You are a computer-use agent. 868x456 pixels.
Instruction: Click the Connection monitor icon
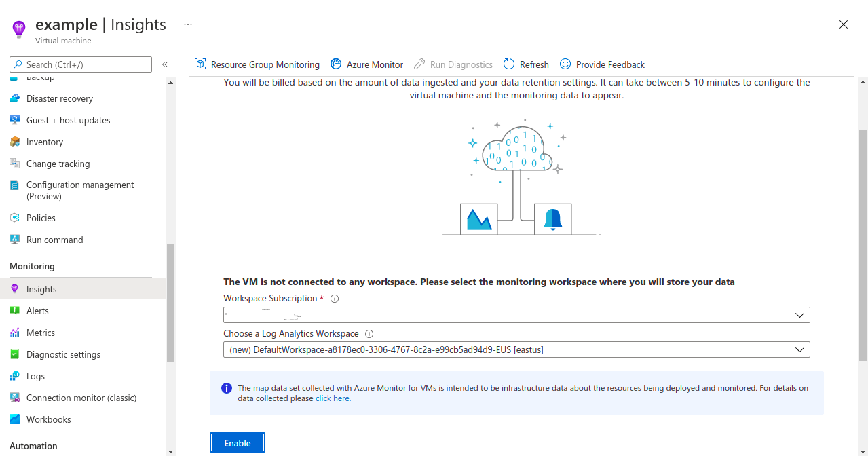[15, 398]
